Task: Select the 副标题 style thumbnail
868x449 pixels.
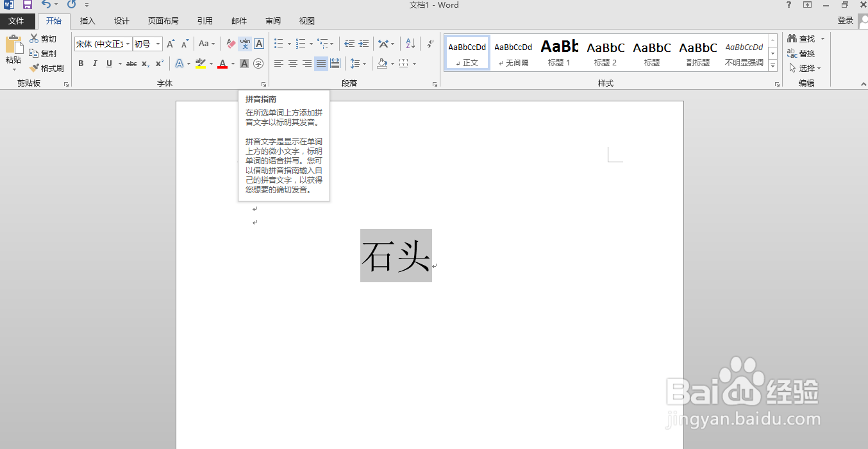Action: 698,53
